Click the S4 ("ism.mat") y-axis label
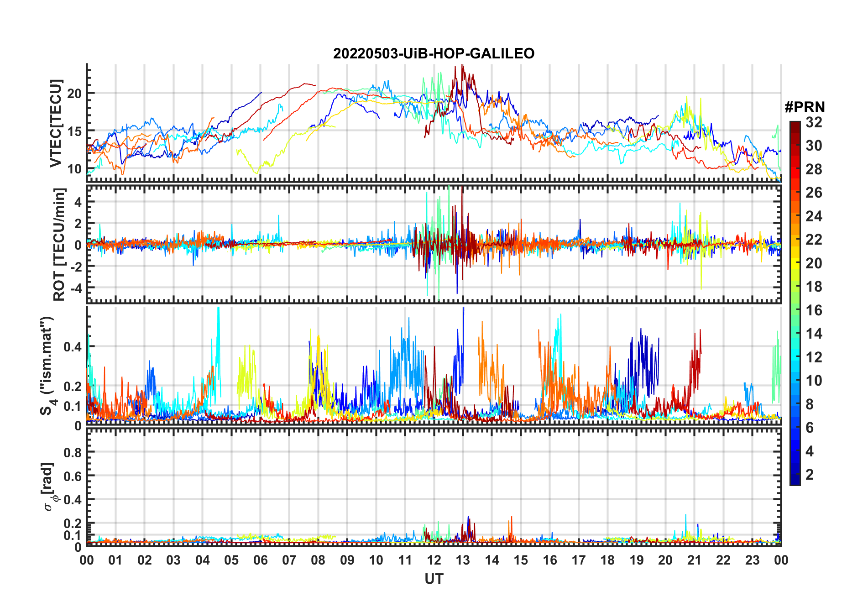 47,366
